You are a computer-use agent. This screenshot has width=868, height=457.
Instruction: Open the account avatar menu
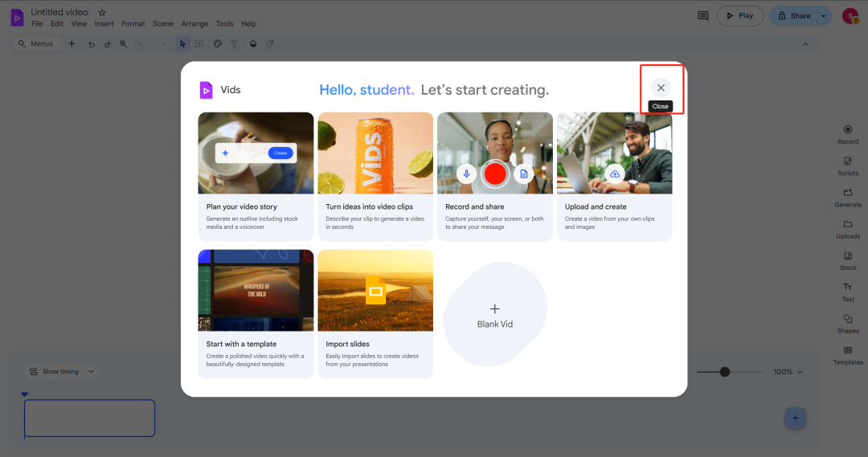[850, 16]
